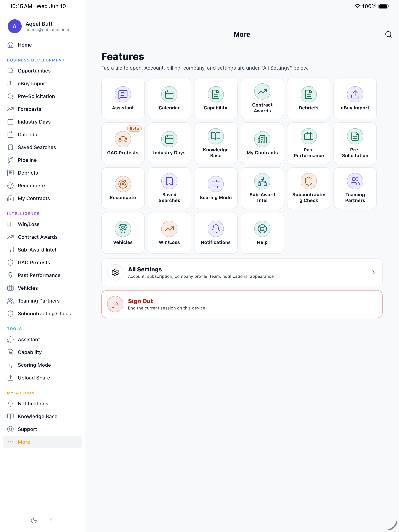Open the Debriefs feature tile
The image size is (399, 532).
tap(309, 98)
